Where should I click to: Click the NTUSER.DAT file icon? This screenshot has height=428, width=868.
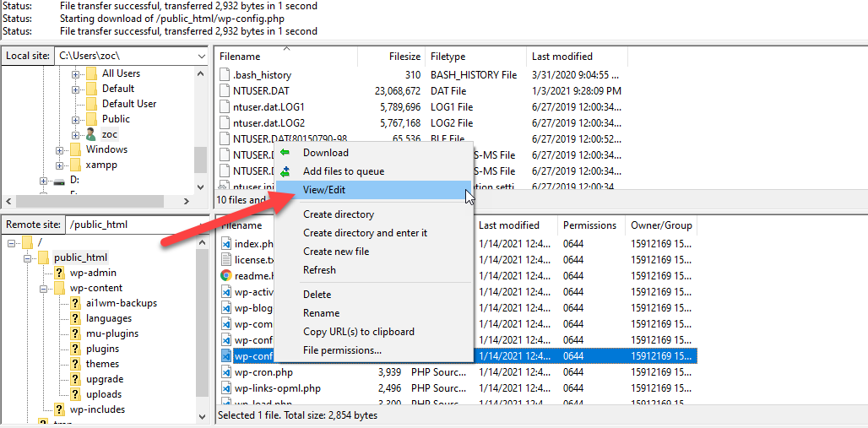[x=225, y=91]
